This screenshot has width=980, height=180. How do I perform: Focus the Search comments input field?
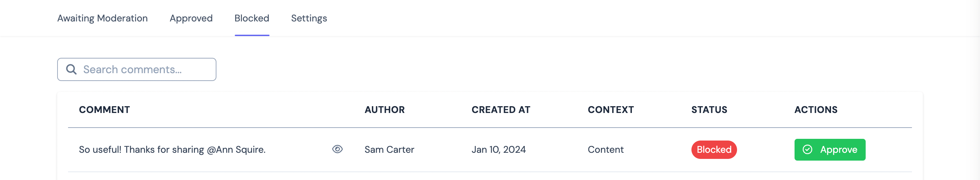click(145, 69)
